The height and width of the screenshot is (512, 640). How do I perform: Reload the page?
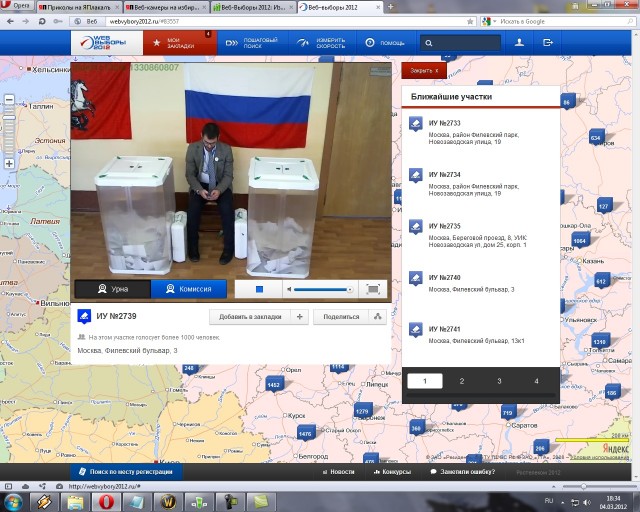click(x=42, y=21)
